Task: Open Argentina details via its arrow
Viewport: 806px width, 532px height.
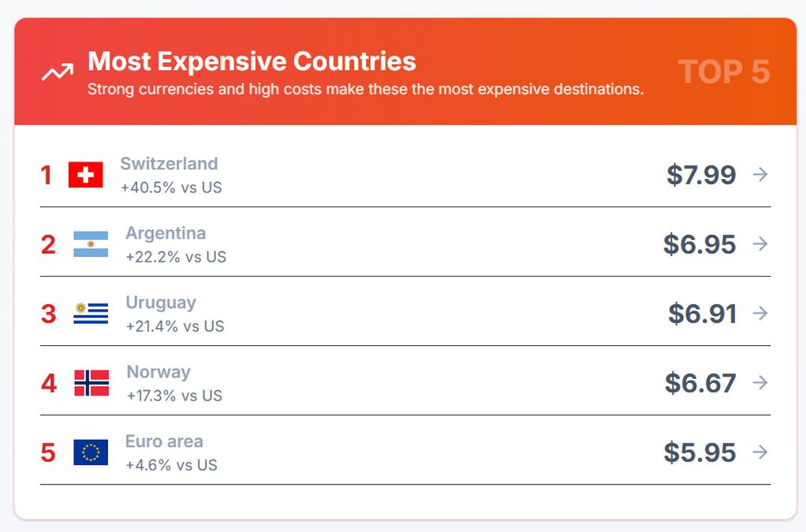Action: coord(760,244)
